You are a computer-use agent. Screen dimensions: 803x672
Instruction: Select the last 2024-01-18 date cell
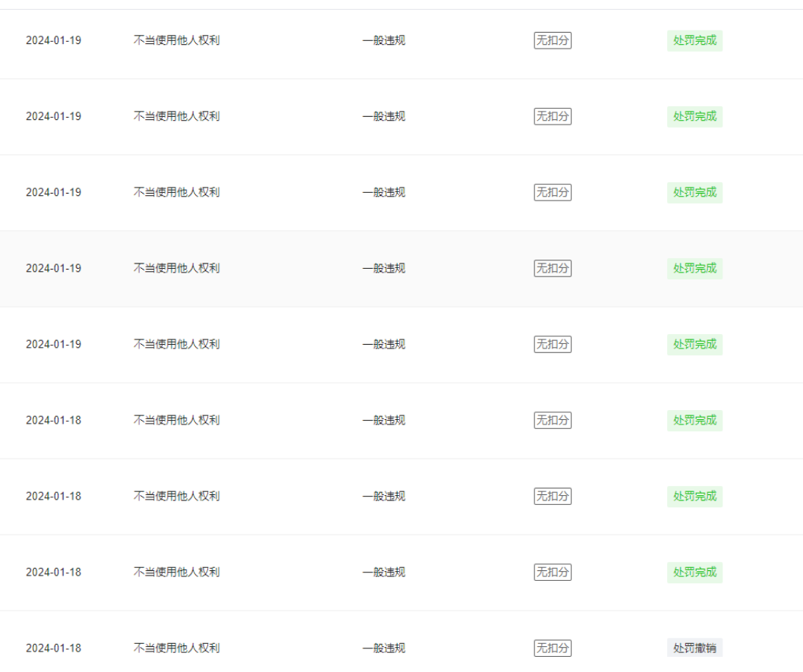tap(53, 648)
